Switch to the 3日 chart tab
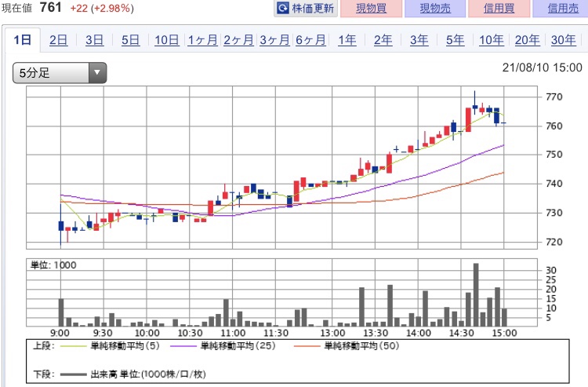The image size is (588, 387). [x=94, y=39]
